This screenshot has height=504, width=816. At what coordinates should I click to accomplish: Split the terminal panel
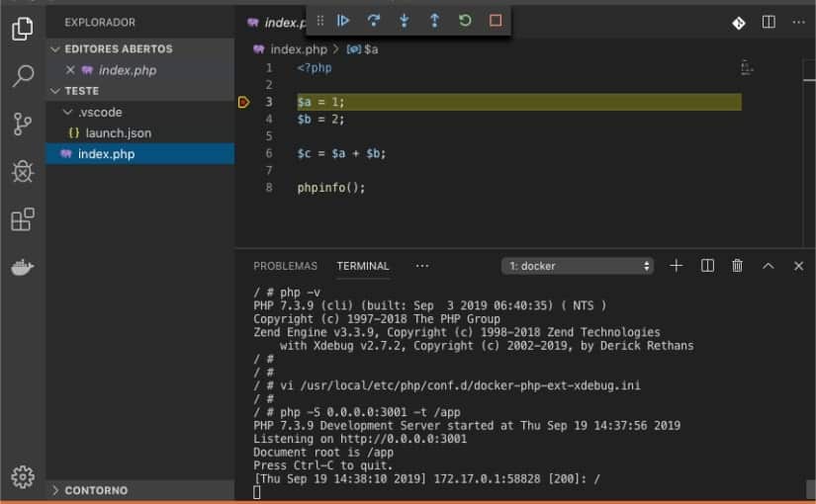(x=707, y=266)
